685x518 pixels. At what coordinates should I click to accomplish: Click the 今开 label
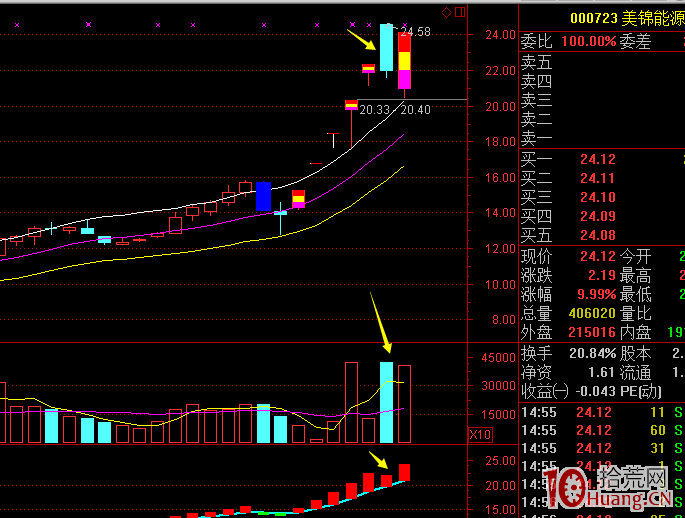coord(636,256)
